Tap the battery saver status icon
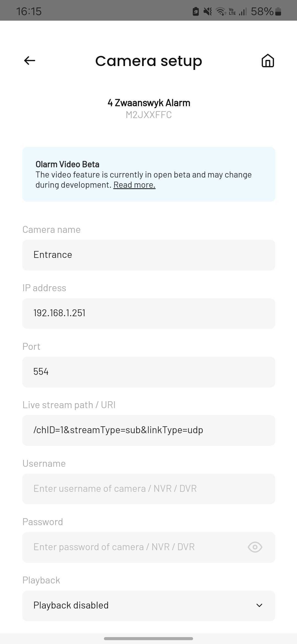Viewport: 297px width, 644px height. coord(196,12)
